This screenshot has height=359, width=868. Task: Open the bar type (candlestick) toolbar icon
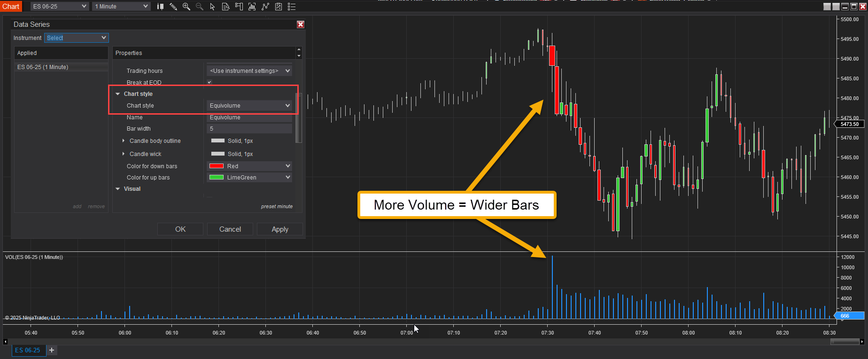coord(160,7)
